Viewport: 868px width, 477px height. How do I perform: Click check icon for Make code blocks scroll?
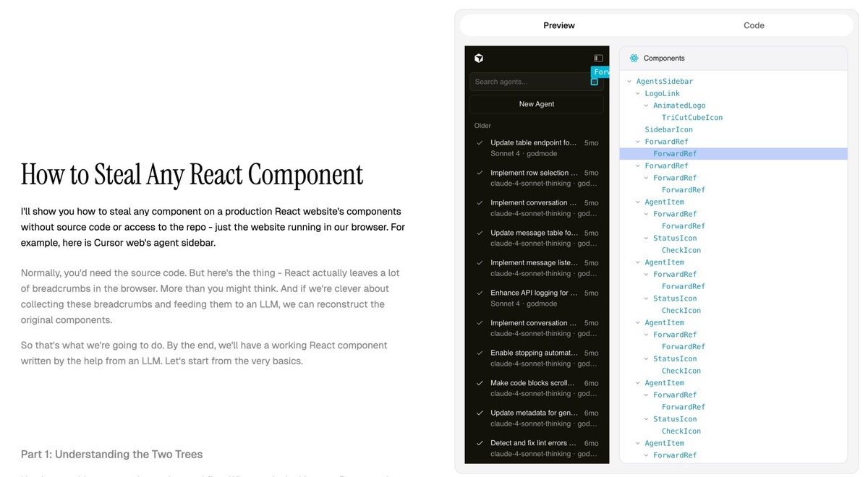(480, 383)
